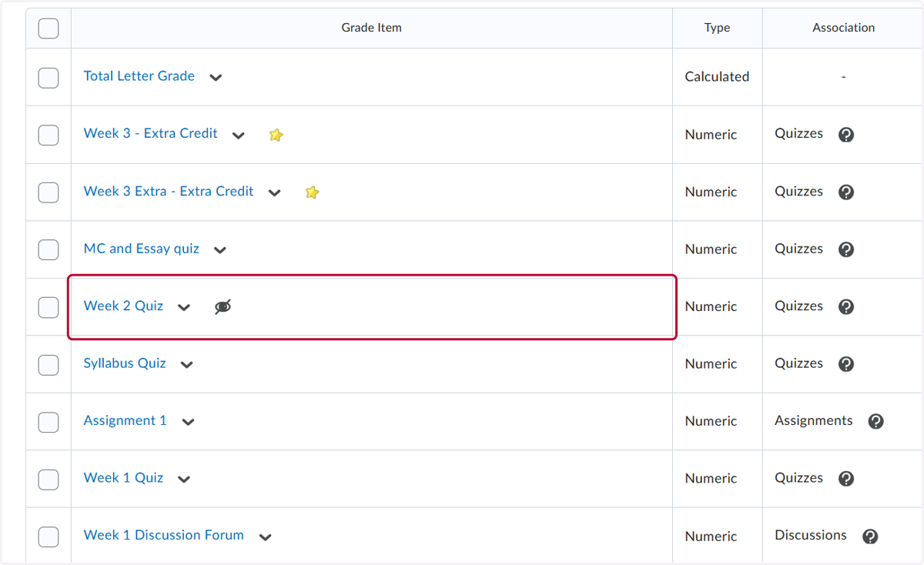Image resolution: width=924 pixels, height=565 pixels.
Task: Click help icon in Week 1 Quiz row
Action: pos(846,479)
